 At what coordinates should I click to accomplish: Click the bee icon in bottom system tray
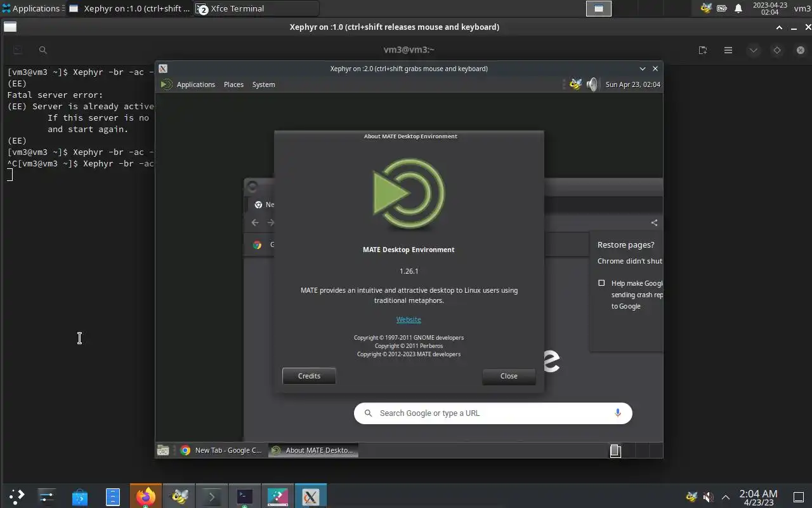point(691,497)
